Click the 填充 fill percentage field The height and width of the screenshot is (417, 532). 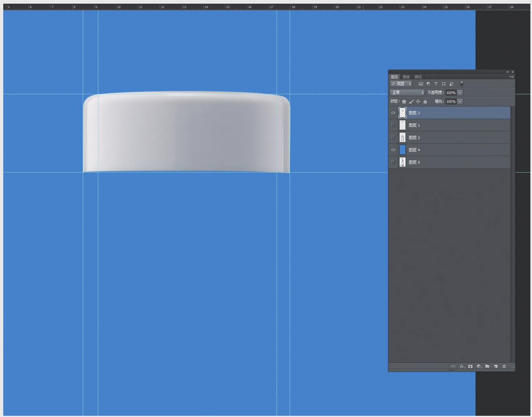click(x=450, y=102)
